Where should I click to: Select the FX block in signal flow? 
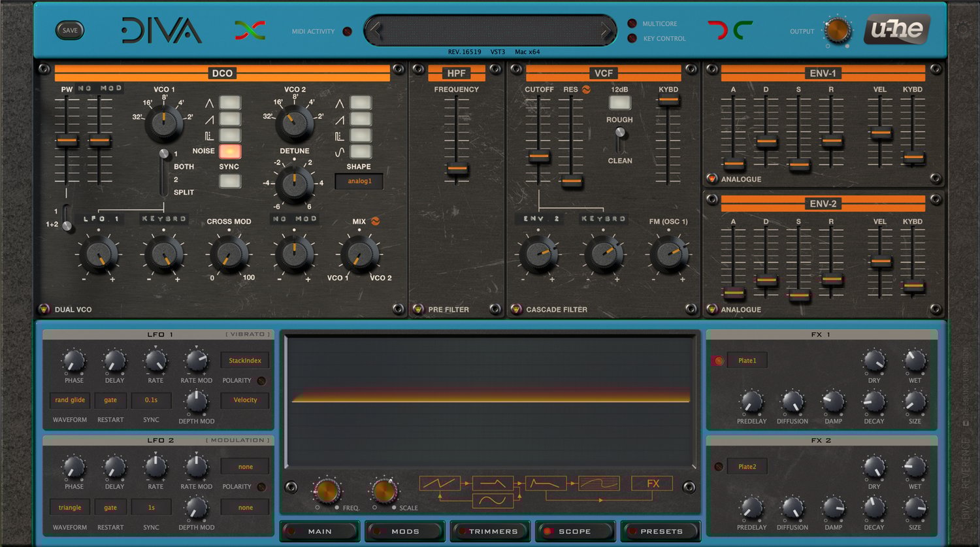(652, 484)
